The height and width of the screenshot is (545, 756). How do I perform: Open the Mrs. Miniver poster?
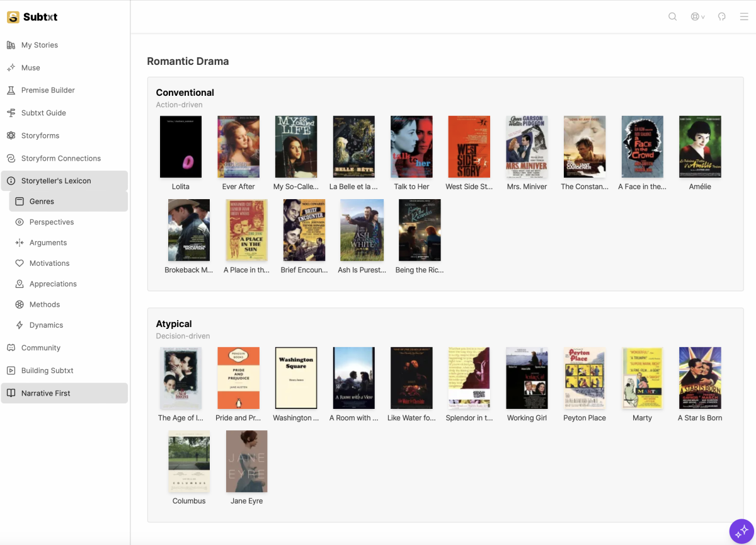[527, 147]
